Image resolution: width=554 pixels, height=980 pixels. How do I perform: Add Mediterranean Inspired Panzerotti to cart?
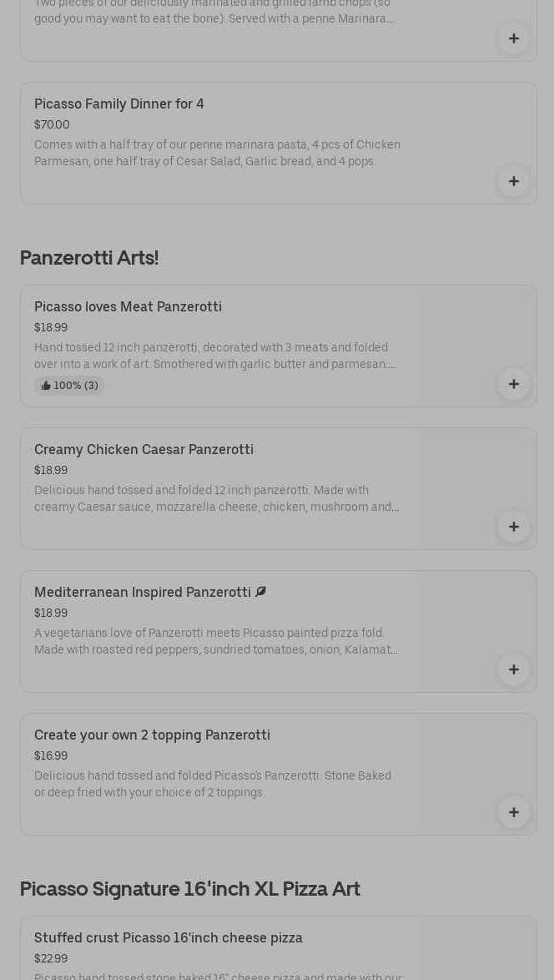(x=514, y=669)
